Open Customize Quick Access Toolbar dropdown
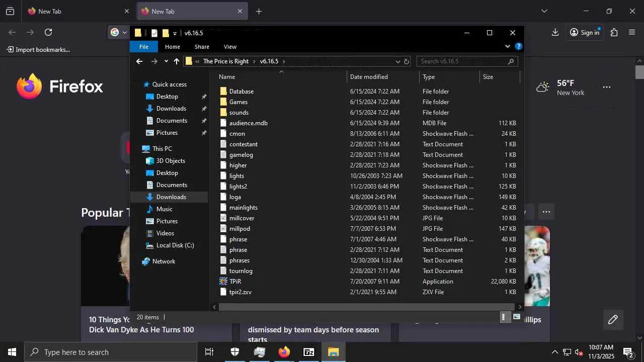Image resolution: width=644 pixels, height=362 pixels. 175,33
